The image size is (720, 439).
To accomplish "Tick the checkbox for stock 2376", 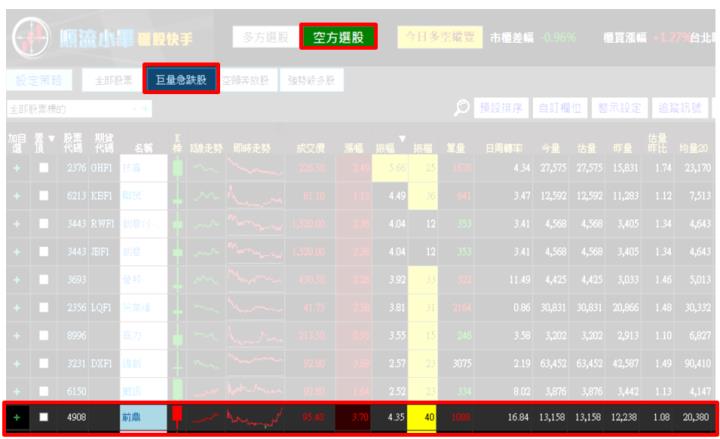I will pos(44,168).
